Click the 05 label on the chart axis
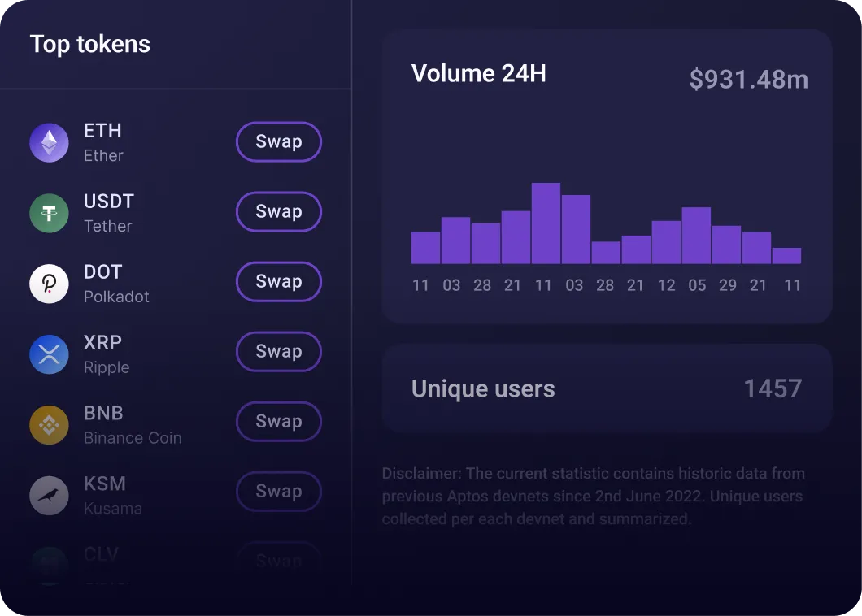 pyautogui.click(x=697, y=285)
